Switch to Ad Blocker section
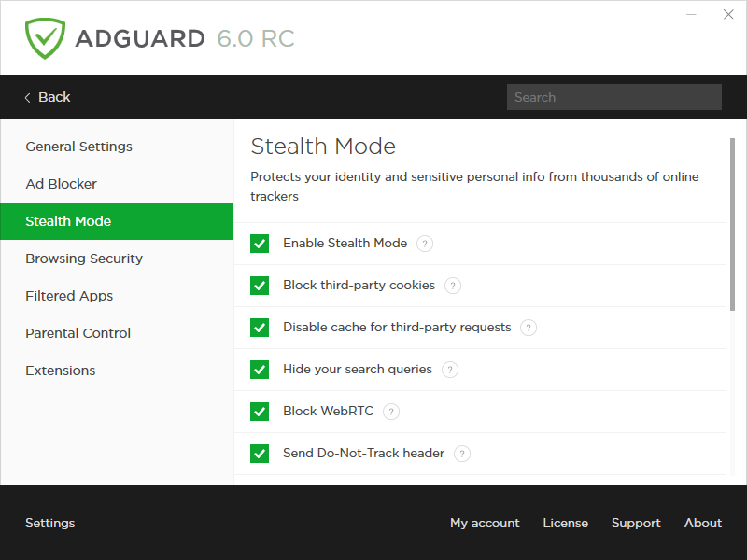 (x=117, y=184)
